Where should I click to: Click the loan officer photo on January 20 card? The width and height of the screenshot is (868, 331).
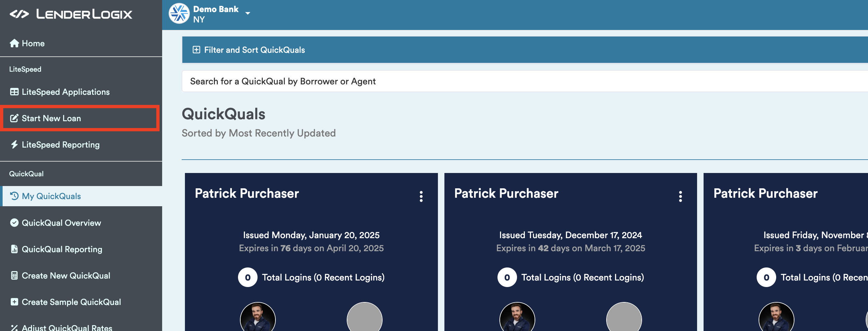point(258,317)
